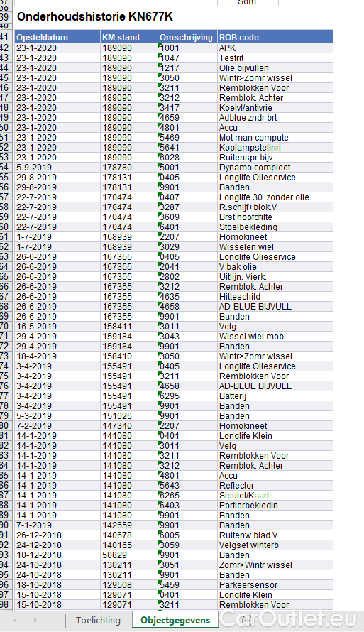Select the date cell 16-5-2019

(x=57, y=327)
